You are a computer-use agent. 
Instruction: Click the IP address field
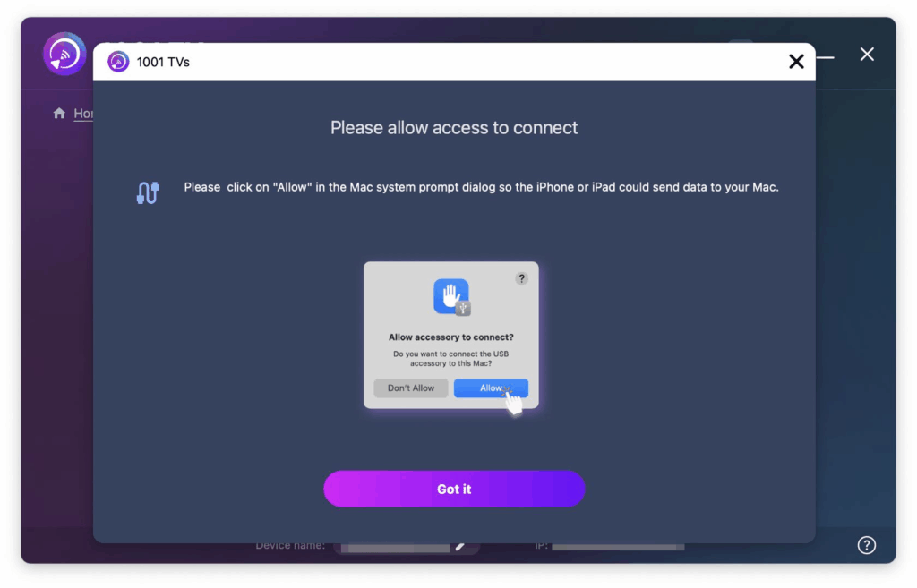click(x=618, y=547)
